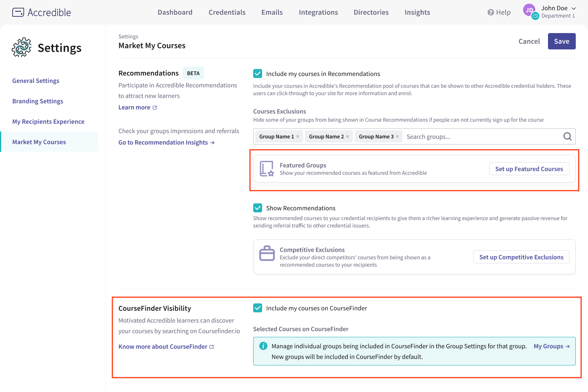This screenshot has width=588, height=392.
Task: Open Set up Featured Courses
Action: tap(529, 169)
